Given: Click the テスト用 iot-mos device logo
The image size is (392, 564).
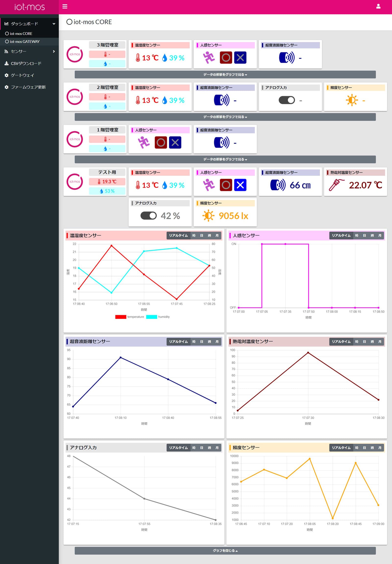Looking at the screenshot, I should click(x=75, y=182).
